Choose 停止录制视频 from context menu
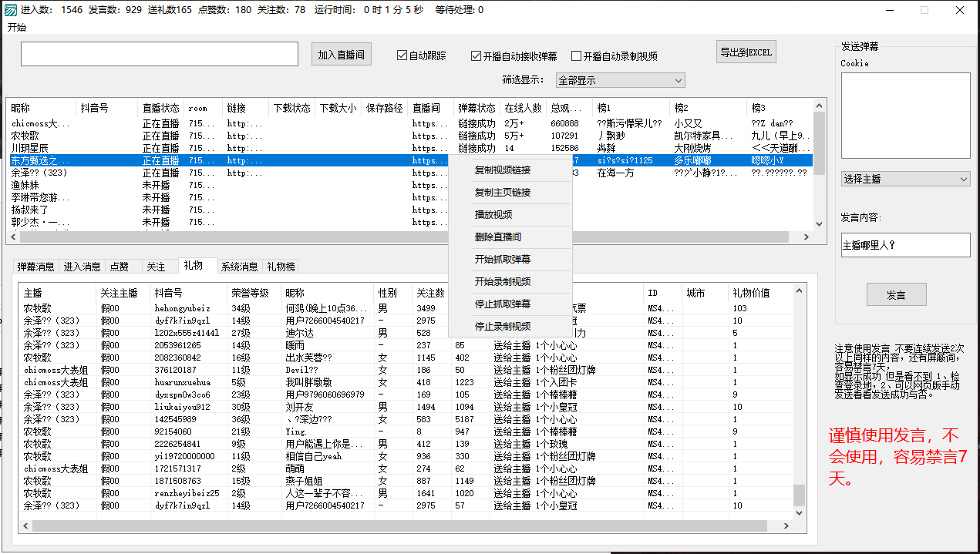Screen dimensions: 980x554 coord(503,327)
